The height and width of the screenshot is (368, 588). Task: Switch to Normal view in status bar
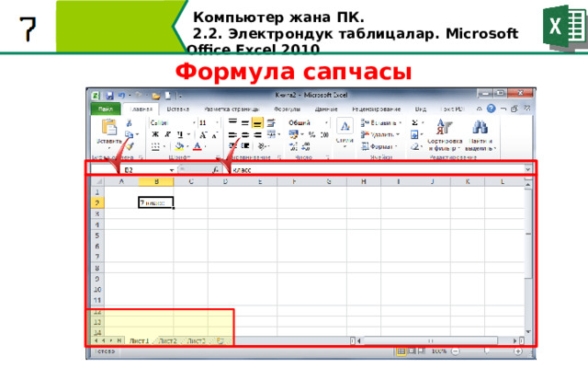(x=401, y=351)
